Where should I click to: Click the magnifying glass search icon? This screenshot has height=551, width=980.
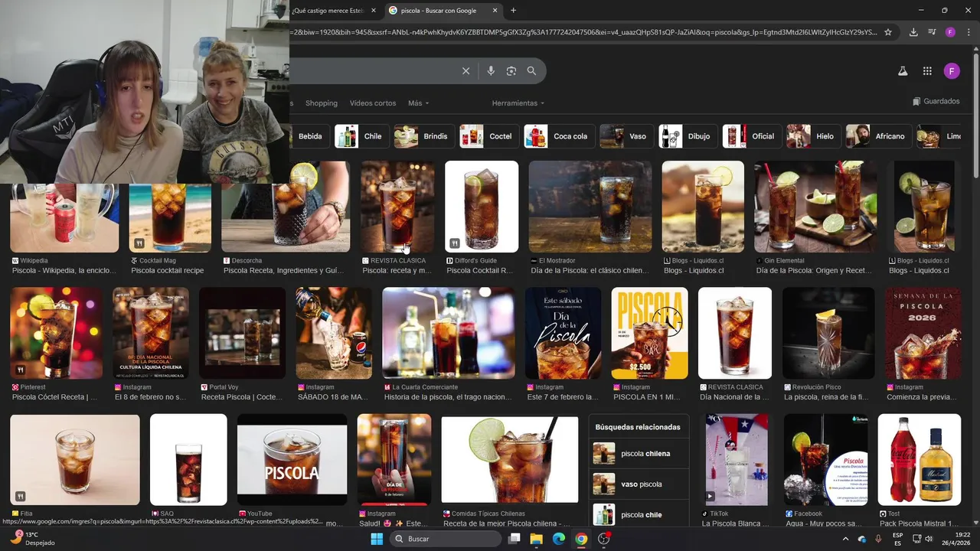(x=531, y=71)
